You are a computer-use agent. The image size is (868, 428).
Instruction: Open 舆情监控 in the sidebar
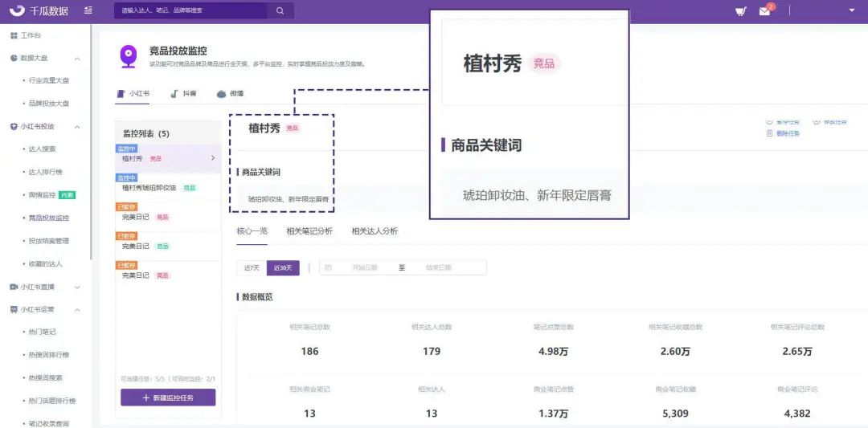pos(42,195)
